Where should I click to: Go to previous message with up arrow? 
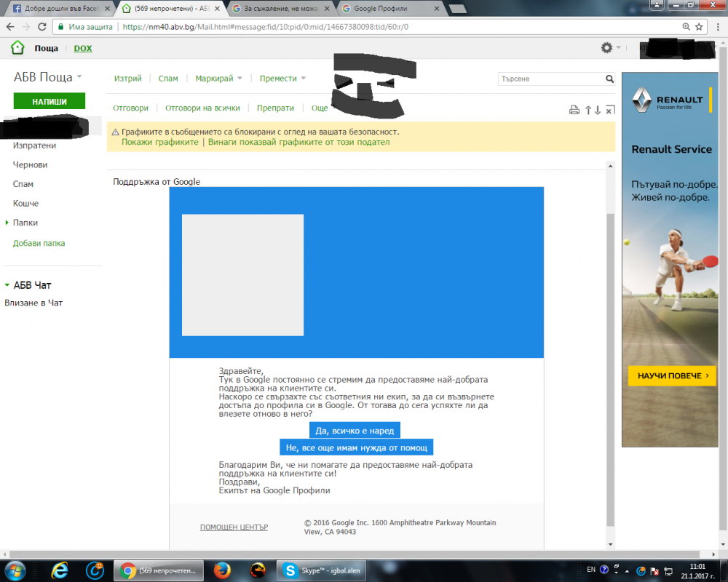pos(588,110)
